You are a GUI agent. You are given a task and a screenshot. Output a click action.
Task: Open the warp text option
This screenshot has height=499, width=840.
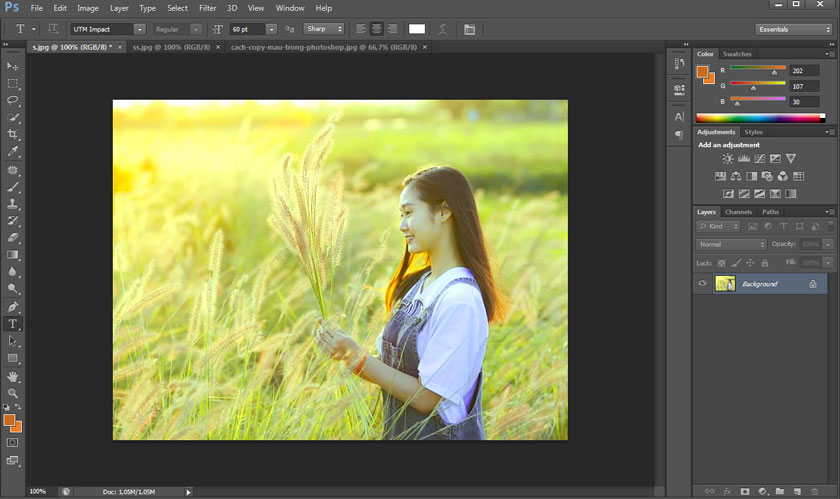443,29
